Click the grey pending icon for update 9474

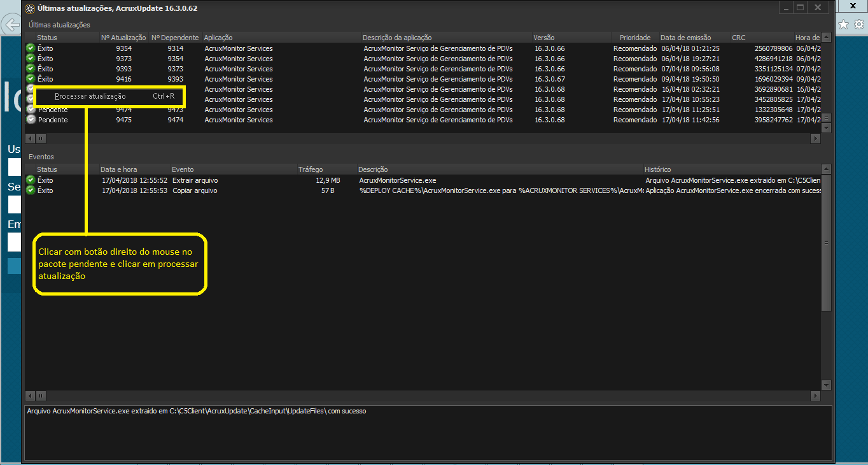click(x=31, y=110)
